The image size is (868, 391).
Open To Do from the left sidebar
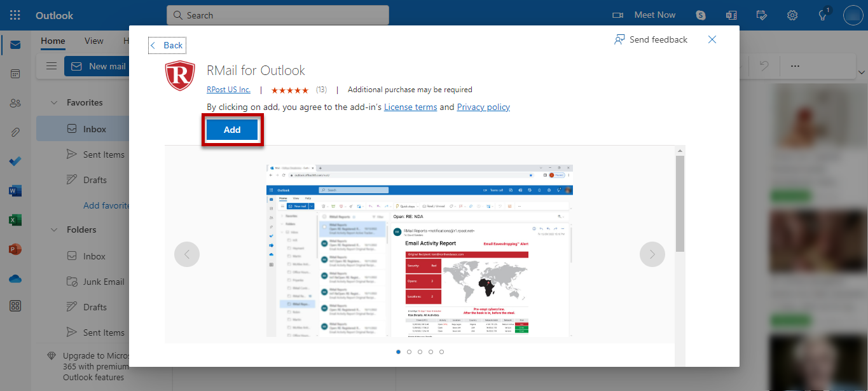point(15,161)
